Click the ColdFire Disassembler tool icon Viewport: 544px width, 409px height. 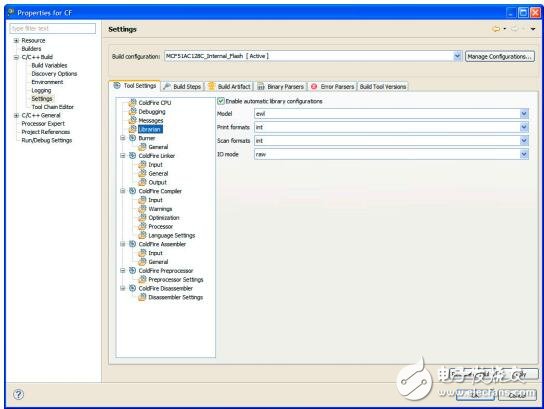tap(133, 288)
